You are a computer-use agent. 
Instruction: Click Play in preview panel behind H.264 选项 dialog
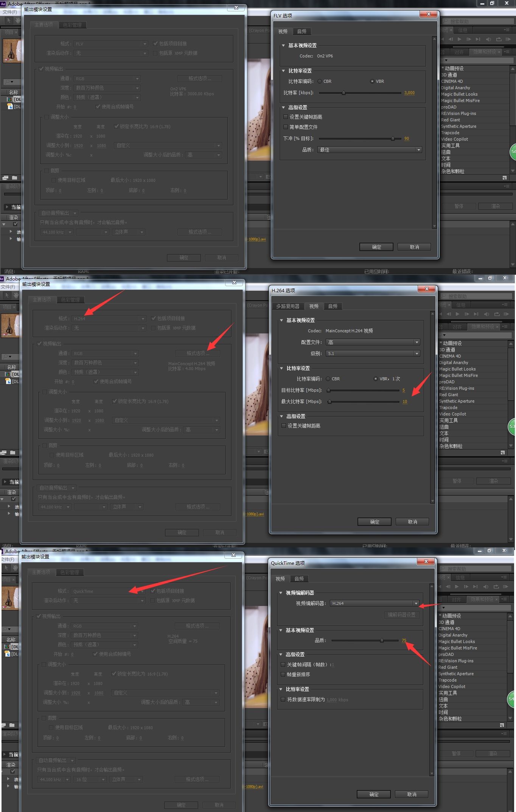(x=457, y=314)
